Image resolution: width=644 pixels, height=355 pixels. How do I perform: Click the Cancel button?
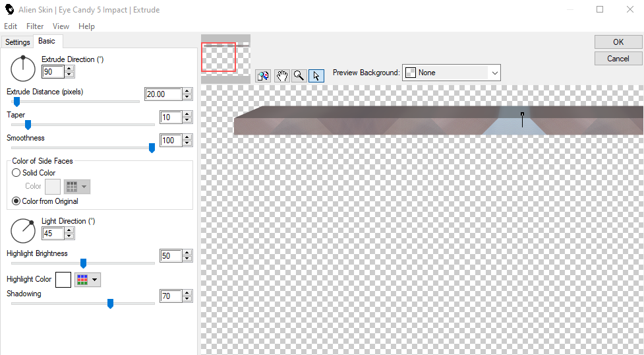pyautogui.click(x=618, y=59)
